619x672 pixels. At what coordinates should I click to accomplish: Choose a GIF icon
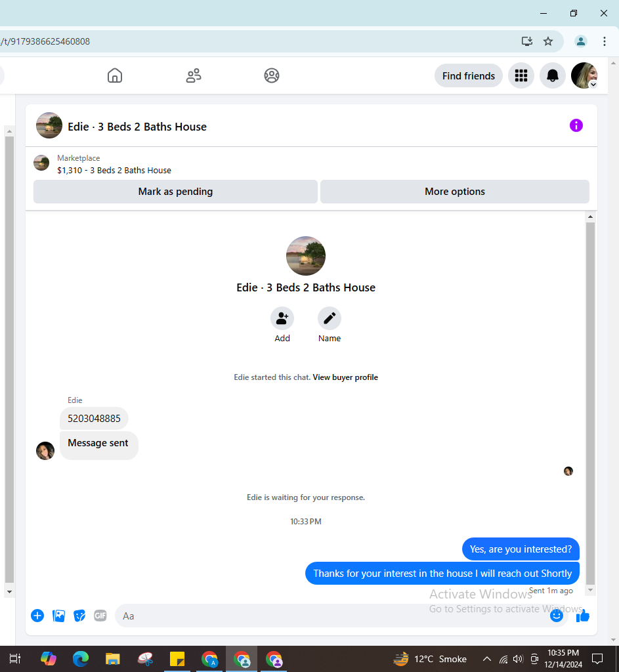(100, 616)
